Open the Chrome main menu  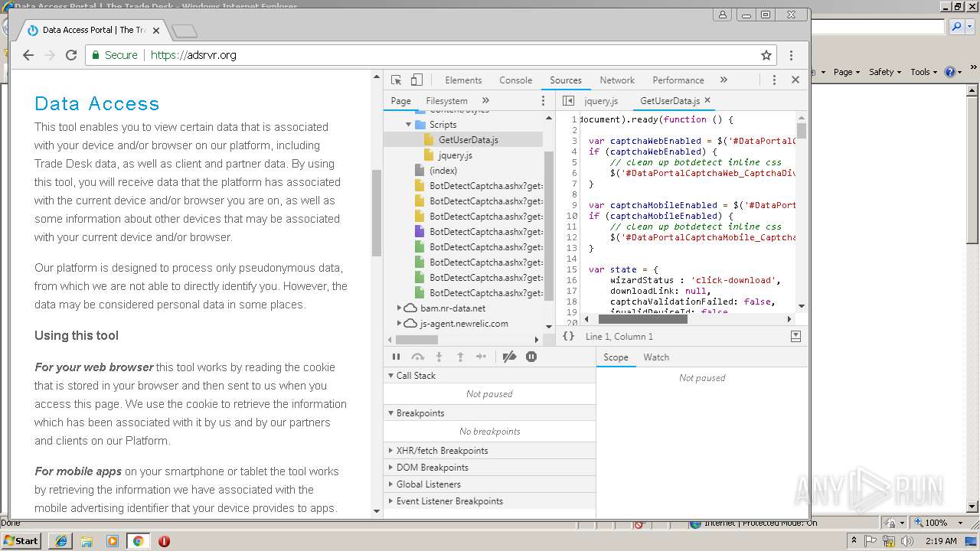(791, 55)
